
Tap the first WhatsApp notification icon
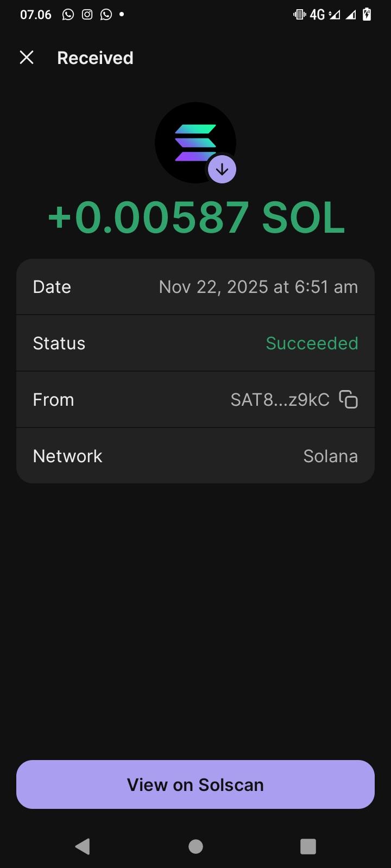(x=68, y=15)
